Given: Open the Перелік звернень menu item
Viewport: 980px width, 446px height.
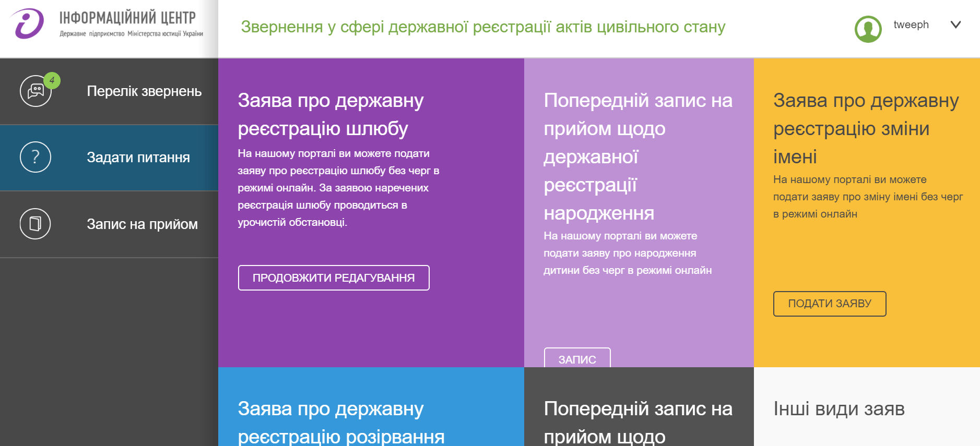Looking at the screenshot, I should tap(144, 91).
